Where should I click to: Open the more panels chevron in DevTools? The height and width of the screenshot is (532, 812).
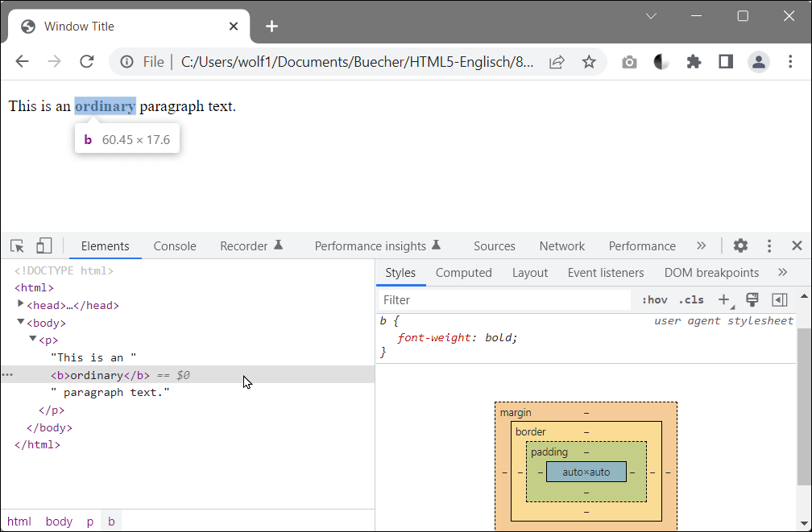(x=701, y=245)
